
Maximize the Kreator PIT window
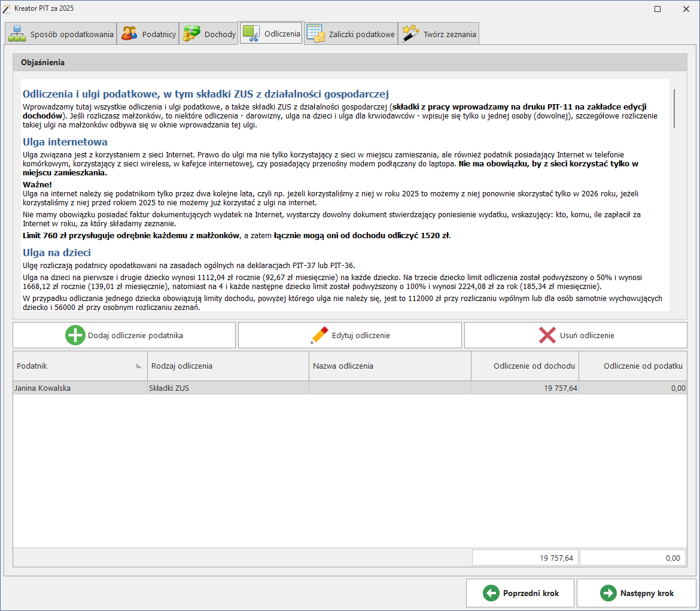pos(657,9)
